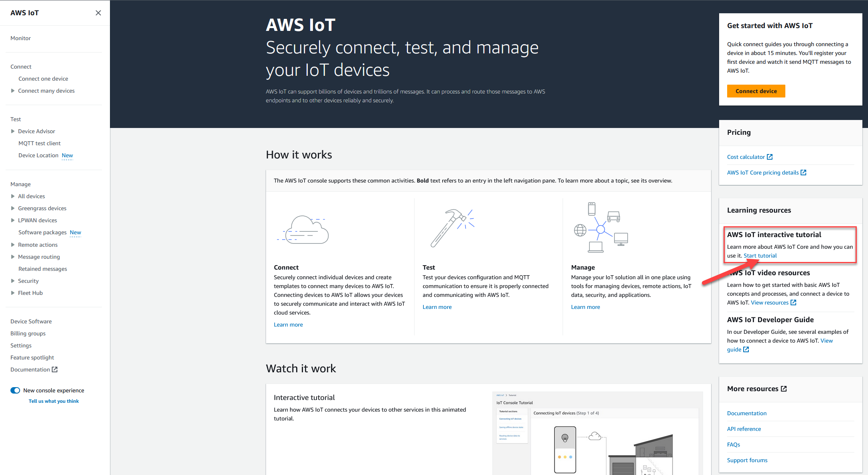This screenshot has height=475, width=868.
Task: Click the Device Advisor icon
Action: [x=12, y=131]
